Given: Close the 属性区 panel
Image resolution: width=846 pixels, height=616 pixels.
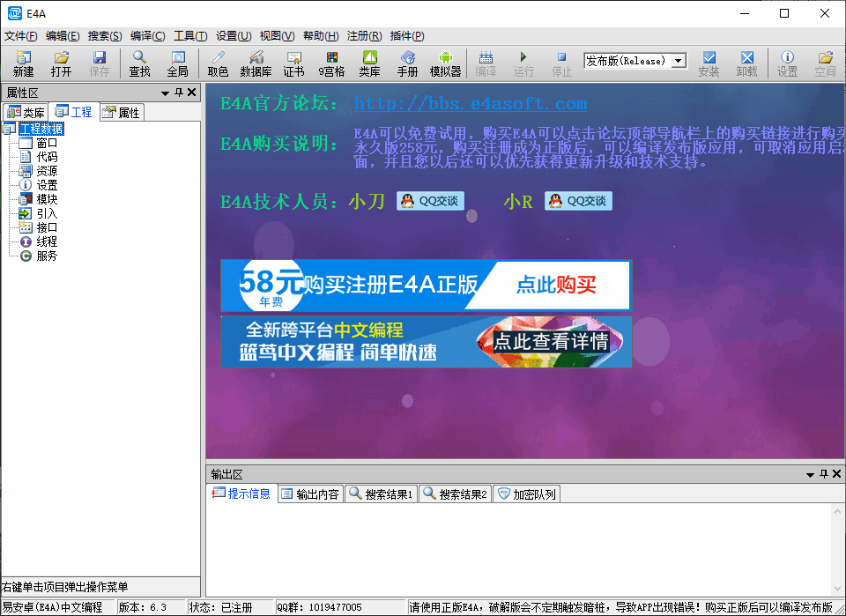Looking at the screenshot, I should 191,93.
